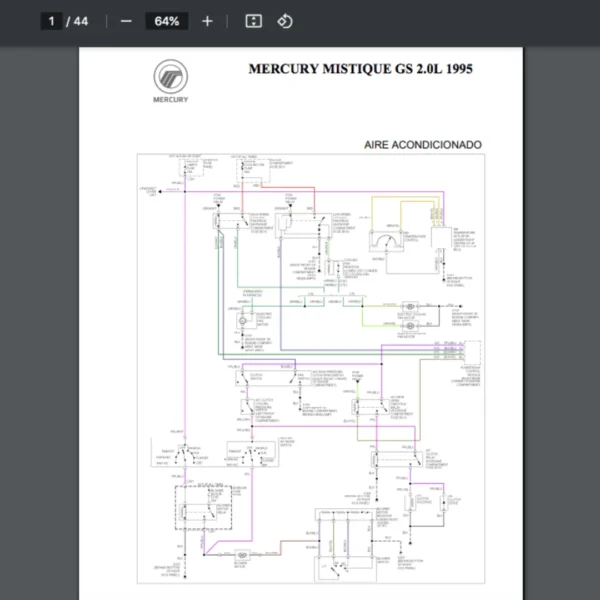Screen dimensions: 600x600
Task: Click the MERCURY text below the logo
Action: pos(169,99)
